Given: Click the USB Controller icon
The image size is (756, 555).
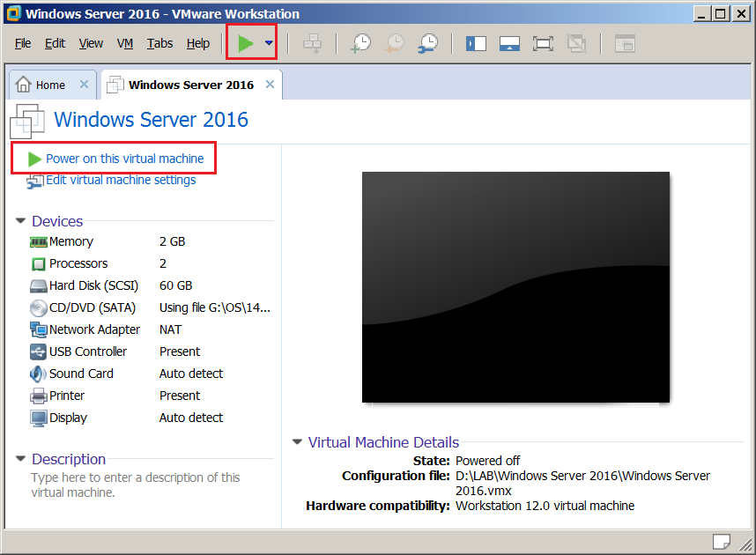Looking at the screenshot, I should pyautogui.click(x=39, y=352).
